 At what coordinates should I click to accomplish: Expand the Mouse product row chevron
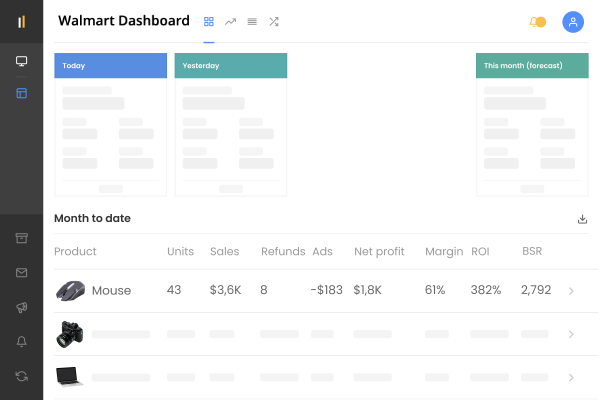click(571, 291)
